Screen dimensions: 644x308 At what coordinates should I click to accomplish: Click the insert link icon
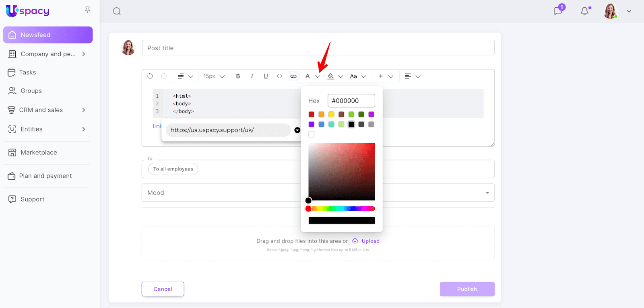293,76
